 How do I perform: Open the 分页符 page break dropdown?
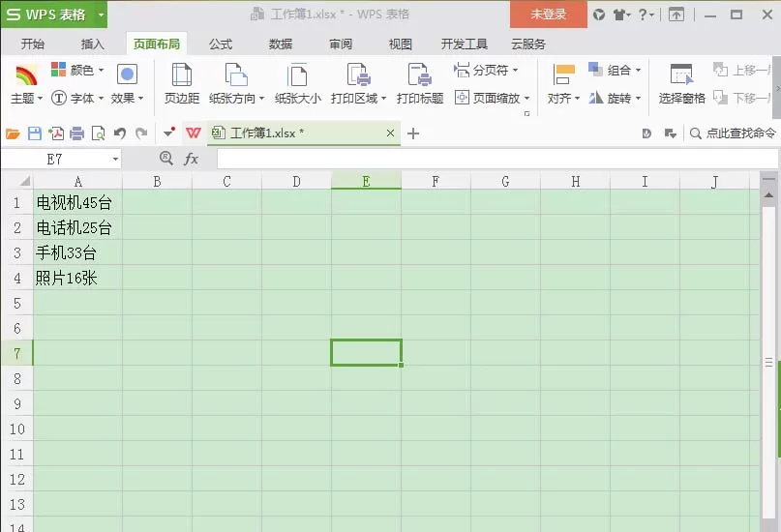[x=486, y=71]
